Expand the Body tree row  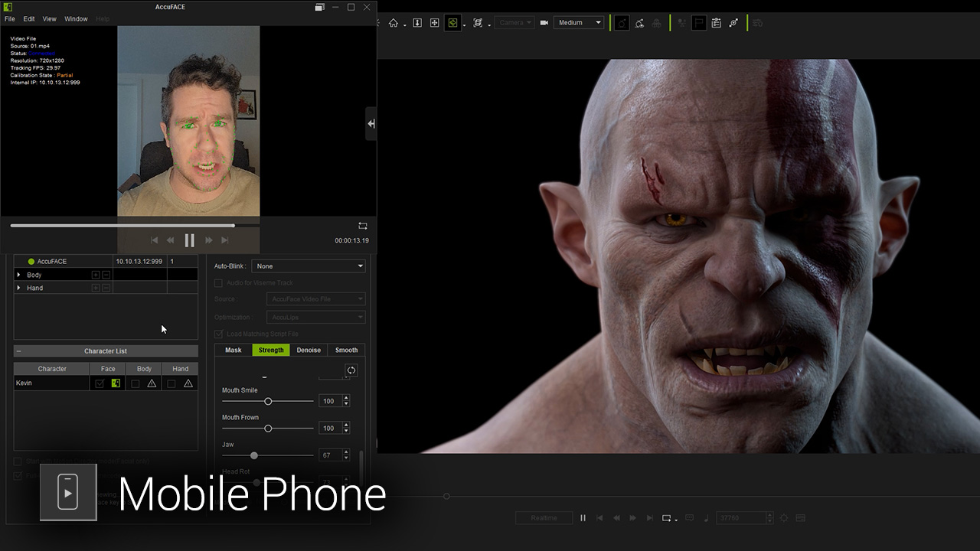tap(19, 275)
